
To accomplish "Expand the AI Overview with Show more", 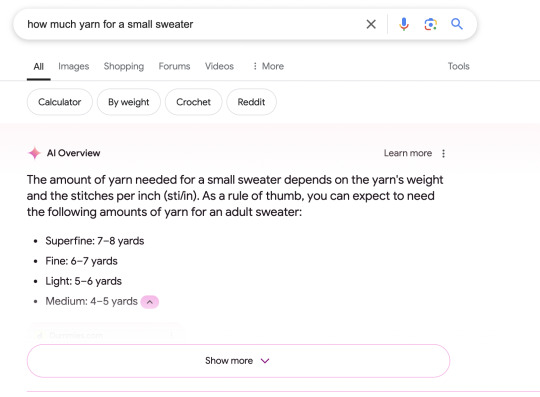I will (238, 361).
